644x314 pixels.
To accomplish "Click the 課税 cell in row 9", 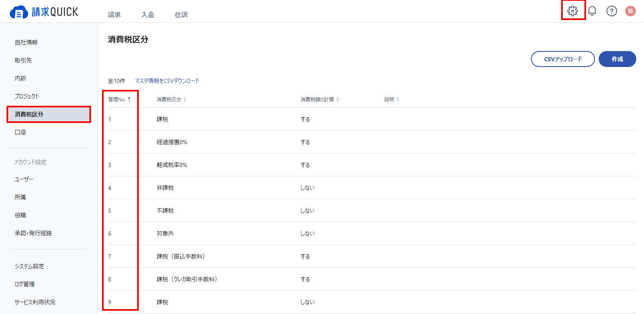I will pos(162,302).
